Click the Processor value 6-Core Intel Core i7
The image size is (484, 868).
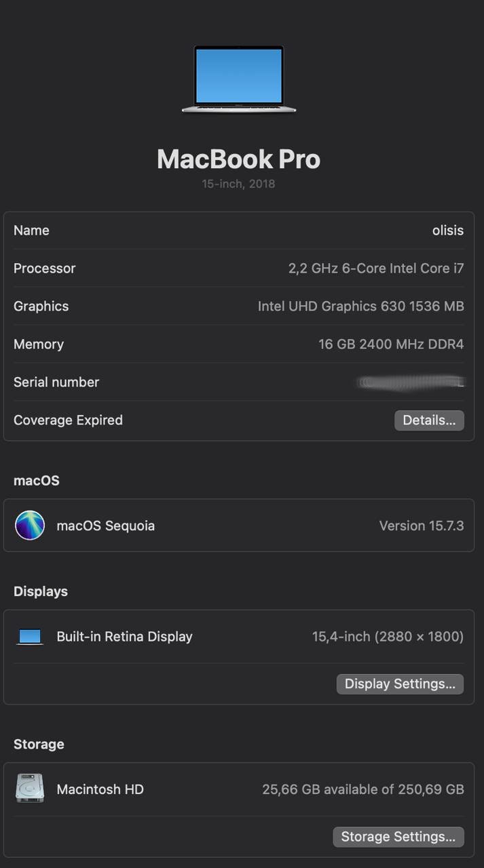click(376, 269)
